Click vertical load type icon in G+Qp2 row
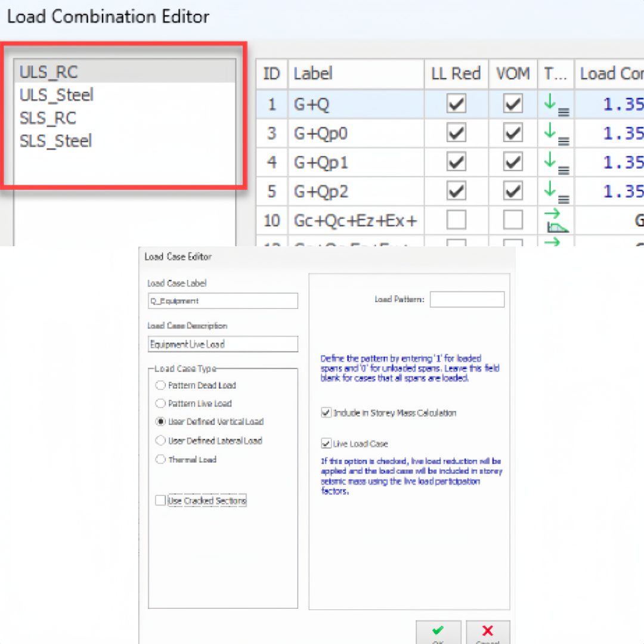Screen dimensions: 644x644 click(x=556, y=192)
